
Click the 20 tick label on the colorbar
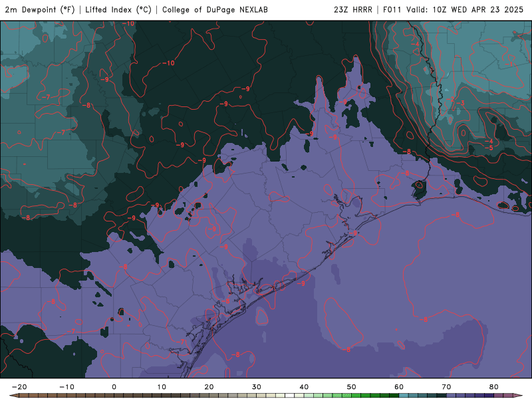(x=209, y=387)
